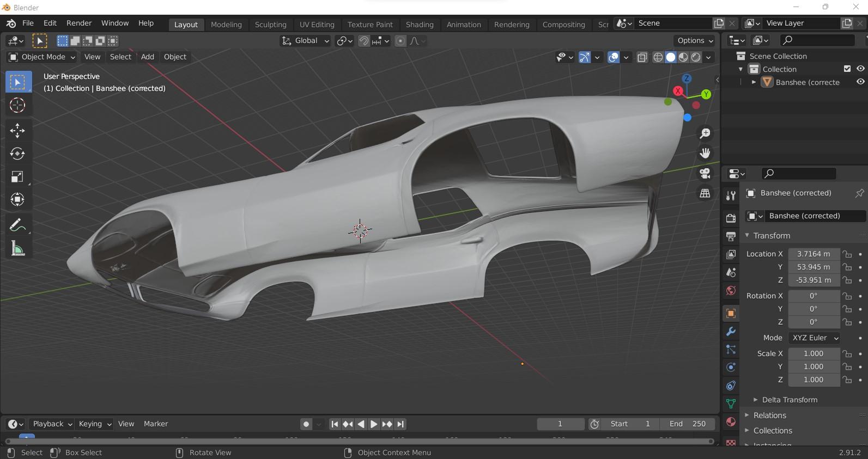Image resolution: width=868 pixels, height=459 pixels.
Task: Toggle proportional editing
Action: pyautogui.click(x=400, y=41)
